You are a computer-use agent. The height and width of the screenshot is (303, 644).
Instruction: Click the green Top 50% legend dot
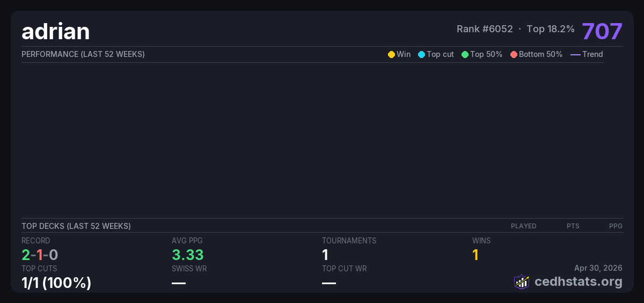(465, 54)
